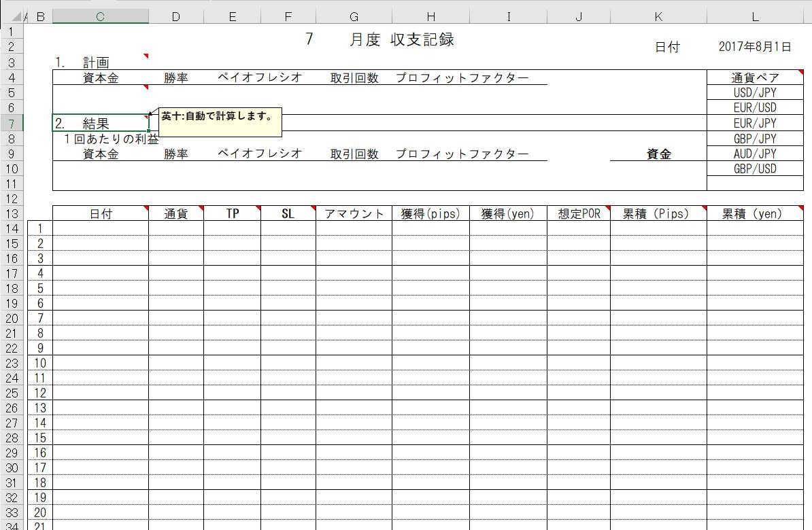This screenshot has height=530, width=812.
Task: Click the table header 'アマウント'
Action: tap(354, 214)
